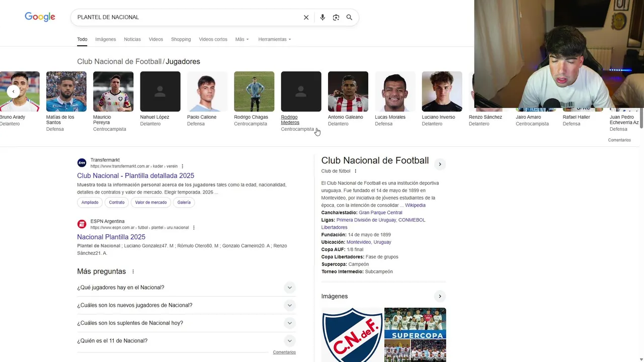This screenshot has width=644, height=362.
Task: Open Nacional Plantilla 2025 result
Action: click(x=111, y=237)
